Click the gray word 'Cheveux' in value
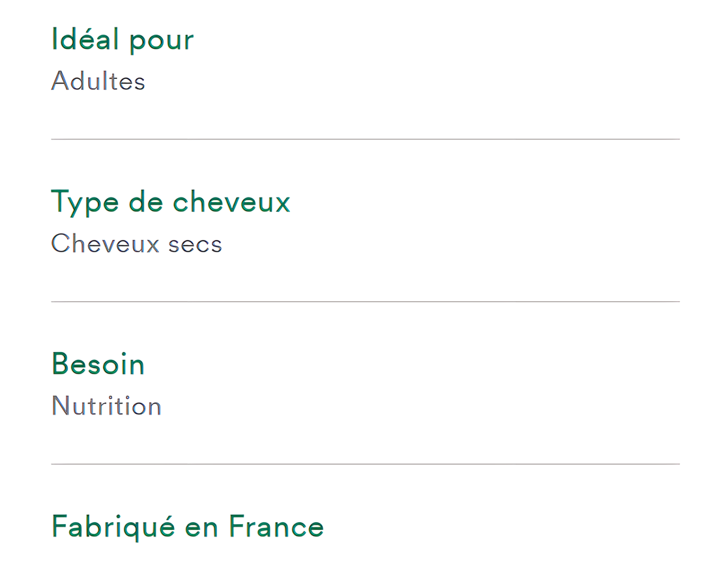This screenshot has width=704, height=588. pyautogui.click(x=105, y=244)
